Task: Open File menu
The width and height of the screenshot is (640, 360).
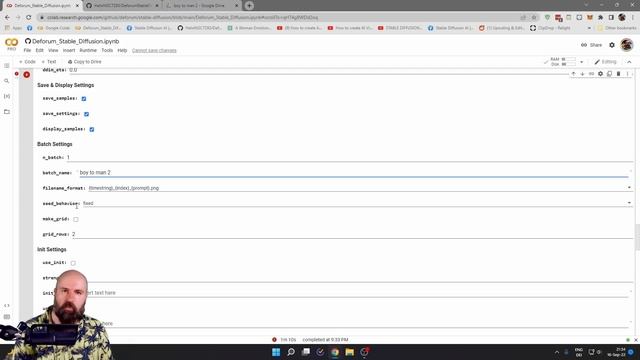Action: [27, 51]
